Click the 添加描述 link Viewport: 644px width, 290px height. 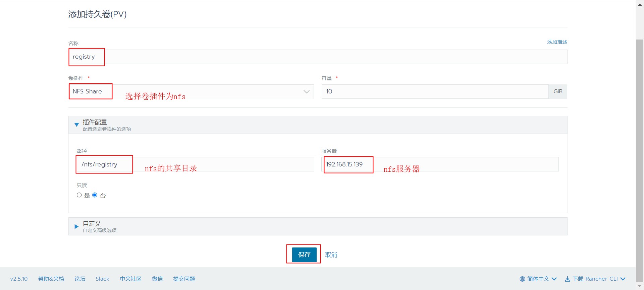(x=557, y=42)
